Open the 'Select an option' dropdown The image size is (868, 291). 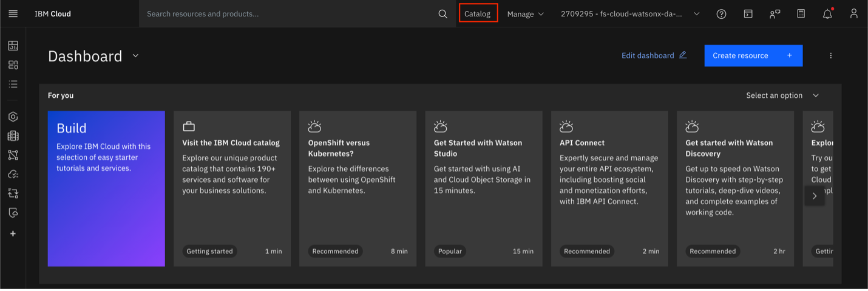click(x=782, y=95)
